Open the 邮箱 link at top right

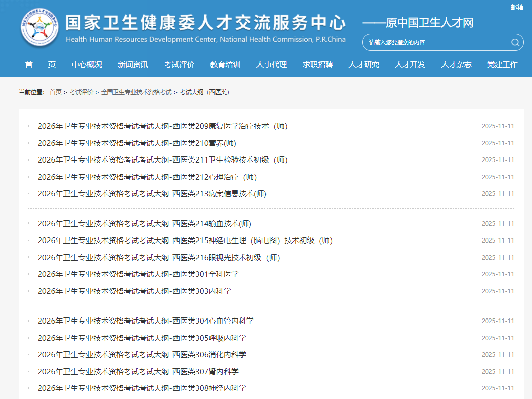click(x=517, y=7)
